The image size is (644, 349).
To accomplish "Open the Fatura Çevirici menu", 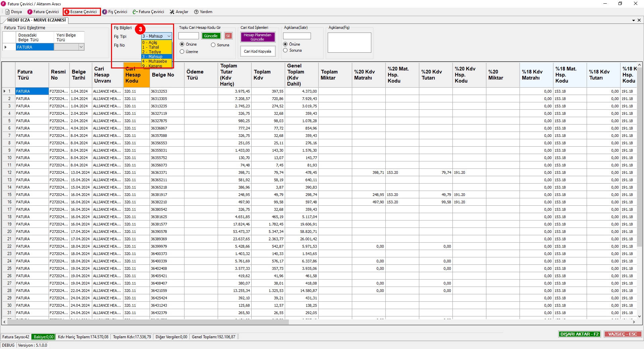I will coord(43,12).
